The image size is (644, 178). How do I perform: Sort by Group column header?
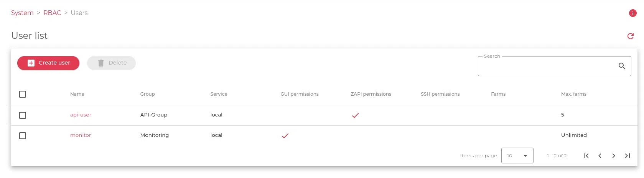147,94
